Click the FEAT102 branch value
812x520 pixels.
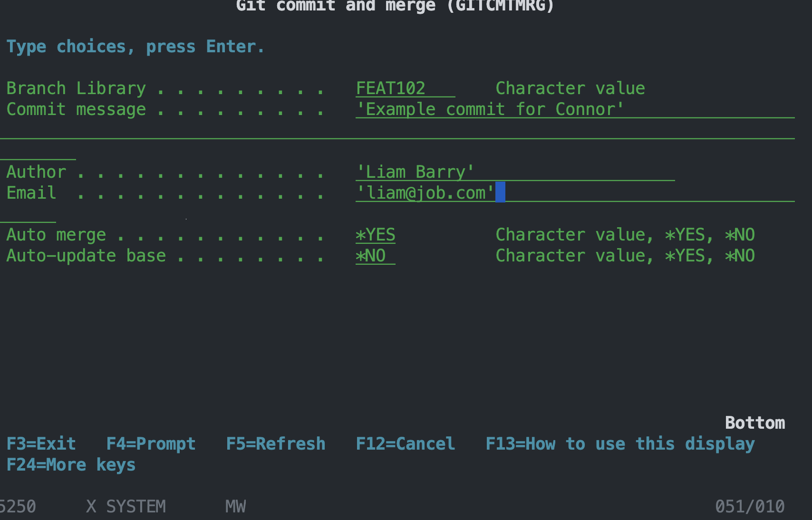tap(391, 88)
